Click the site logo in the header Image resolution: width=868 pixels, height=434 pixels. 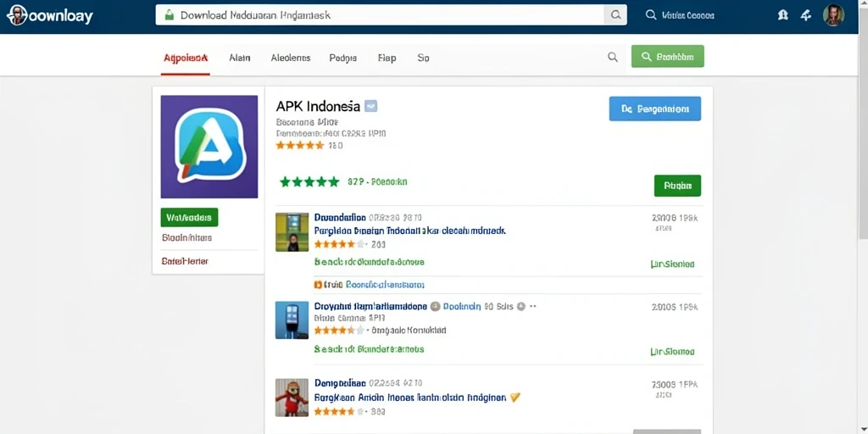point(50,15)
